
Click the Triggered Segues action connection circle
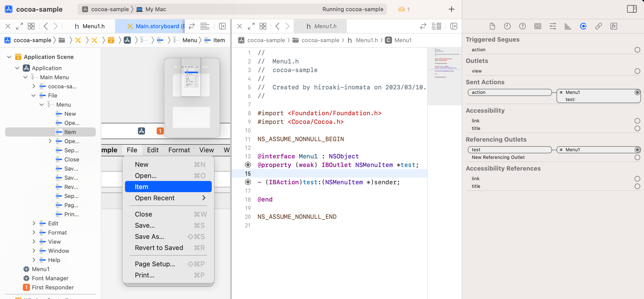tap(637, 50)
